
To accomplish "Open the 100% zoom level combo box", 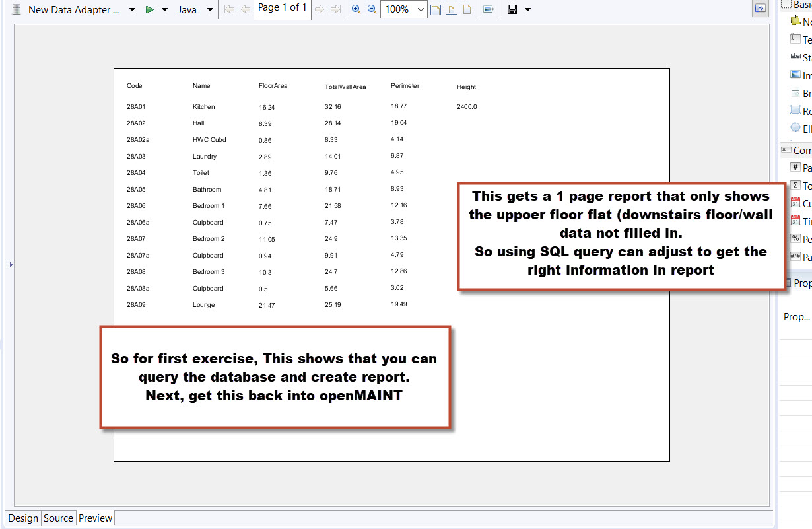I will tap(421, 10).
